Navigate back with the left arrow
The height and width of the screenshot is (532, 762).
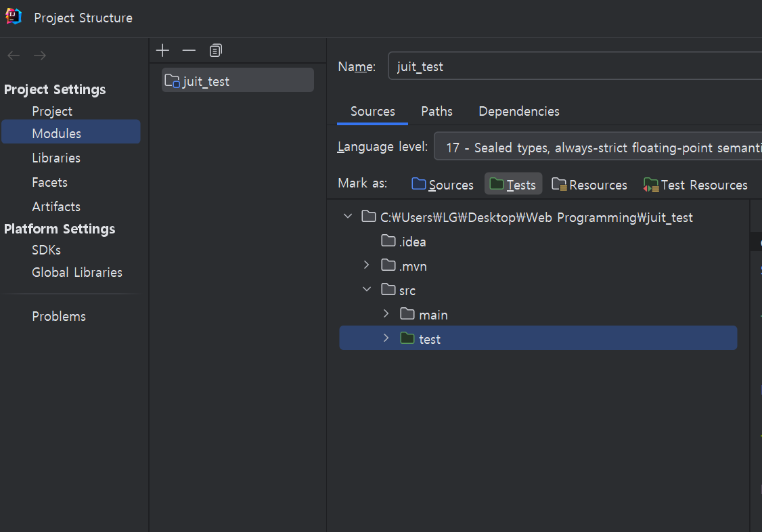(x=14, y=56)
